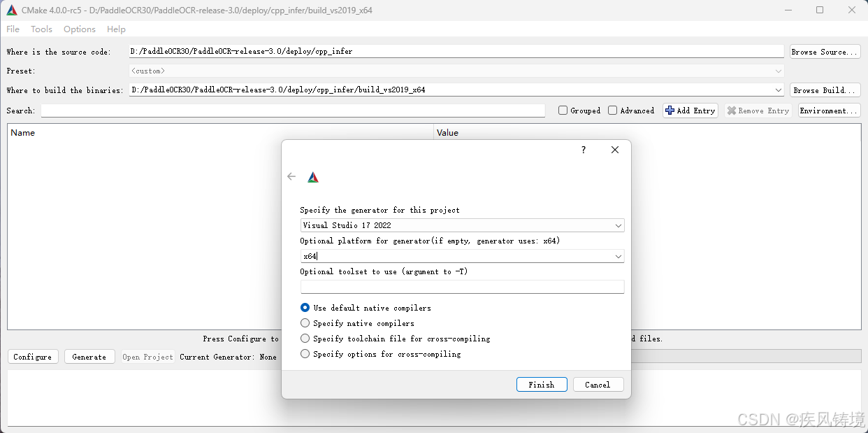The width and height of the screenshot is (868, 433).
Task: Click the 'Preset:' label
Action: click(21, 71)
